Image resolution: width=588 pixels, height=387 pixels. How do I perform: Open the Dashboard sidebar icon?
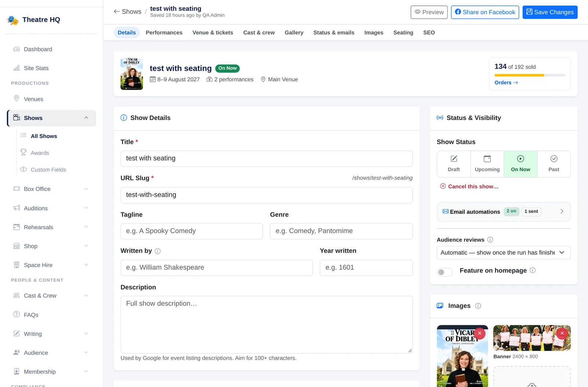pyautogui.click(x=17, y=49)
